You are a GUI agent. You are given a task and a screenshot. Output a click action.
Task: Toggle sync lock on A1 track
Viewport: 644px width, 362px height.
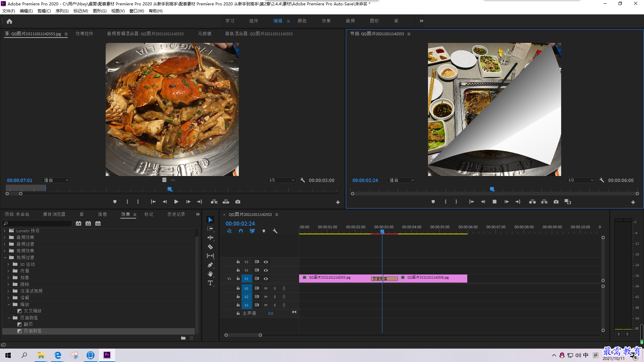pos(257,288)
